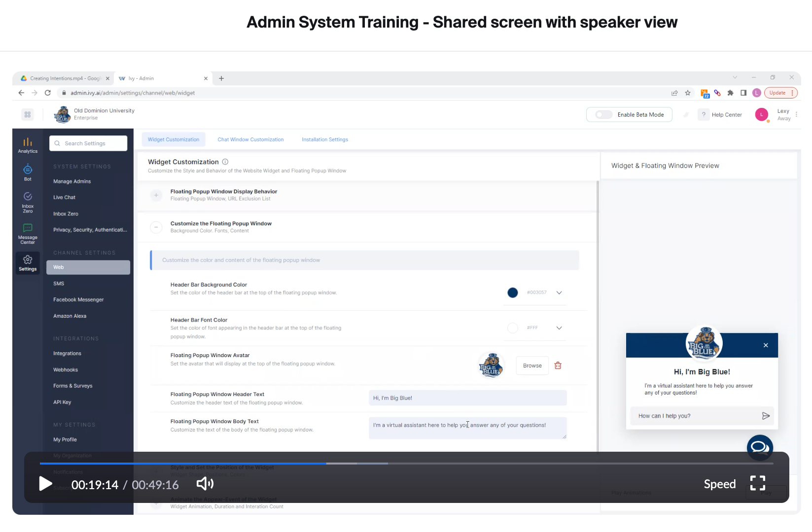Edit the Header Text field Hi, I'm Big Blue!
Viewport: 812px width, 532px height.
[467, 398]
